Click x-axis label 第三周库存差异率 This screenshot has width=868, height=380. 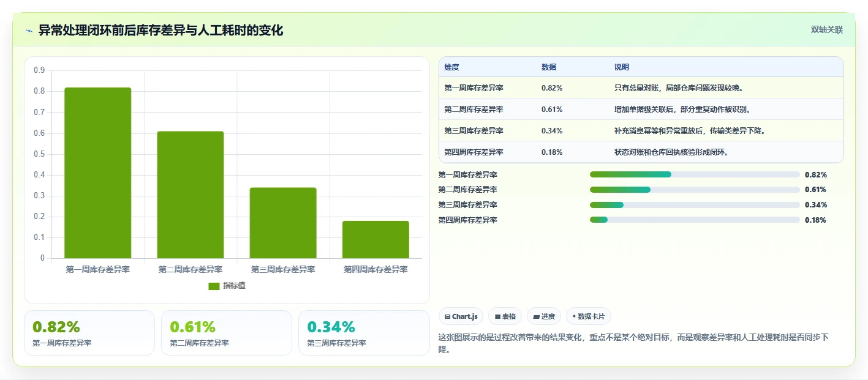[x=283, y=269]
